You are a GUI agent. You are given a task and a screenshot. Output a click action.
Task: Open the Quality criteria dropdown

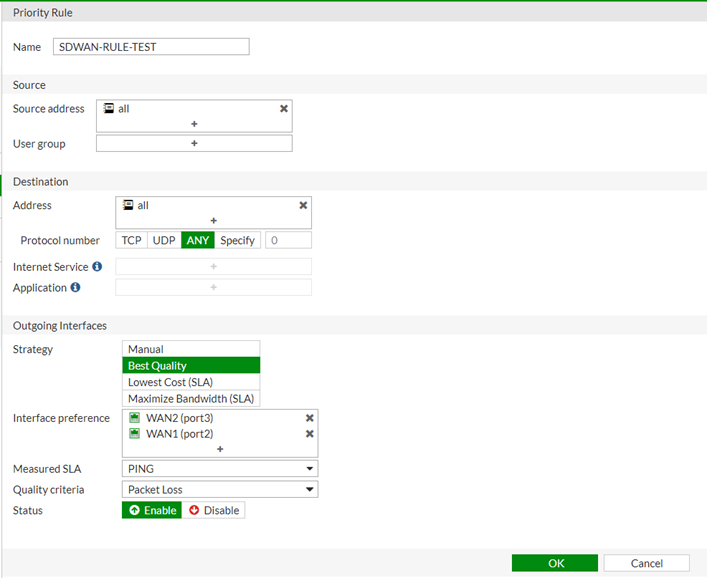click(x=219, y=490)
